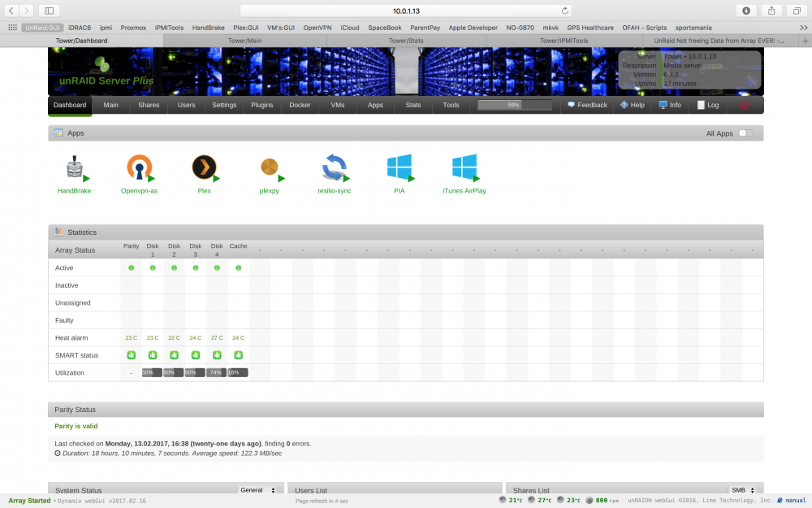Viewport: 812px width, 508px height.
Task: Click the Parity is valid status text
Action: (x=76, y=426)
